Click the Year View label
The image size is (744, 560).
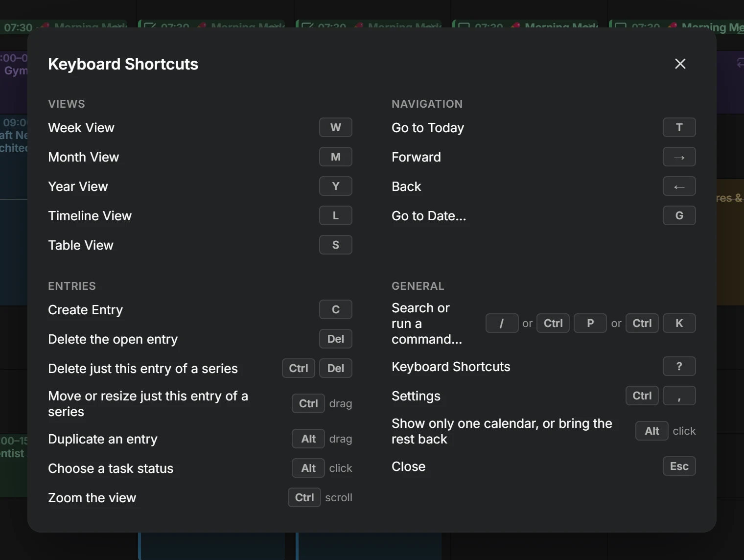[78, 187]
